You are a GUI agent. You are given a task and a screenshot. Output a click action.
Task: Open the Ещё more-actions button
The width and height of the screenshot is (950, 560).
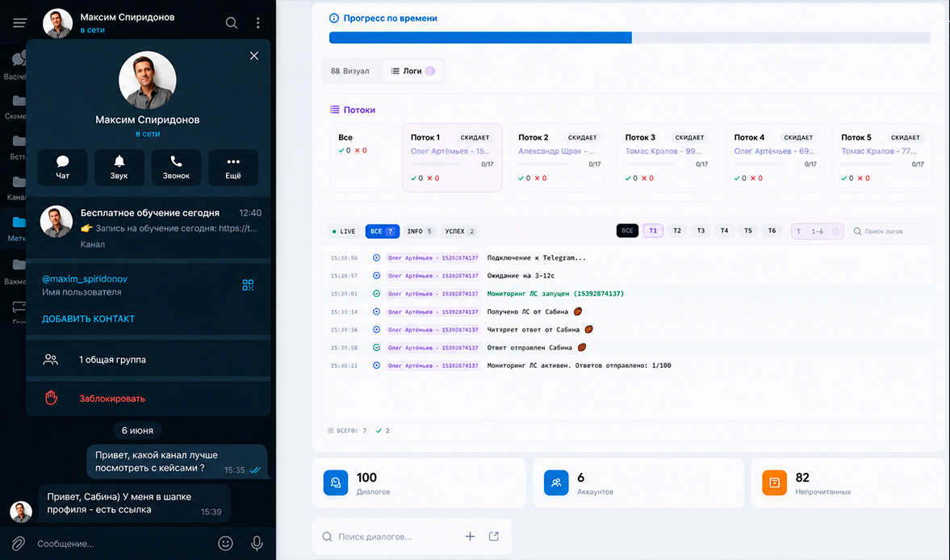233,168
